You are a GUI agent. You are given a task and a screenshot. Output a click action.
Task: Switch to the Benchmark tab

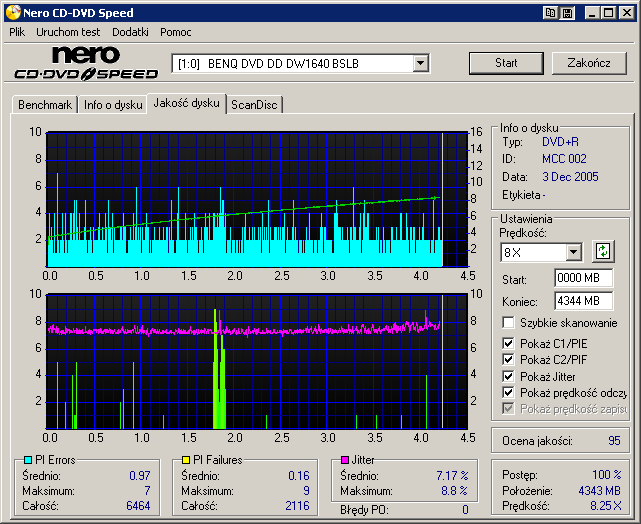click(45, 105)
